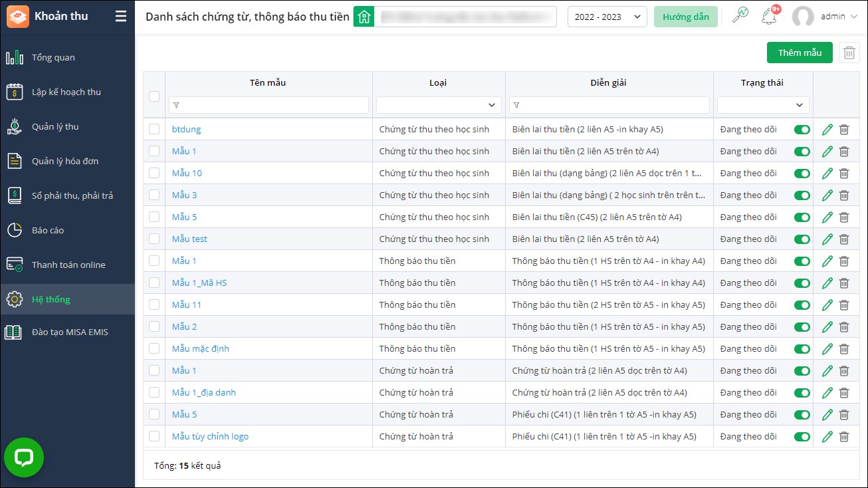Edit template Mẫu 10 with the pencil icon

(x=827, y=174)
